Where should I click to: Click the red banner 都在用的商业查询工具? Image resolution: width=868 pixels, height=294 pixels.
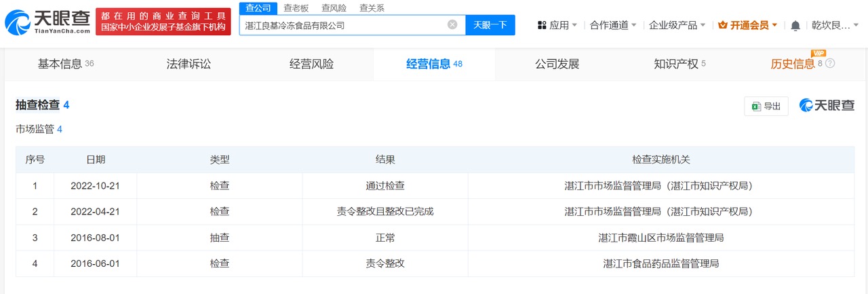(163, 22)
